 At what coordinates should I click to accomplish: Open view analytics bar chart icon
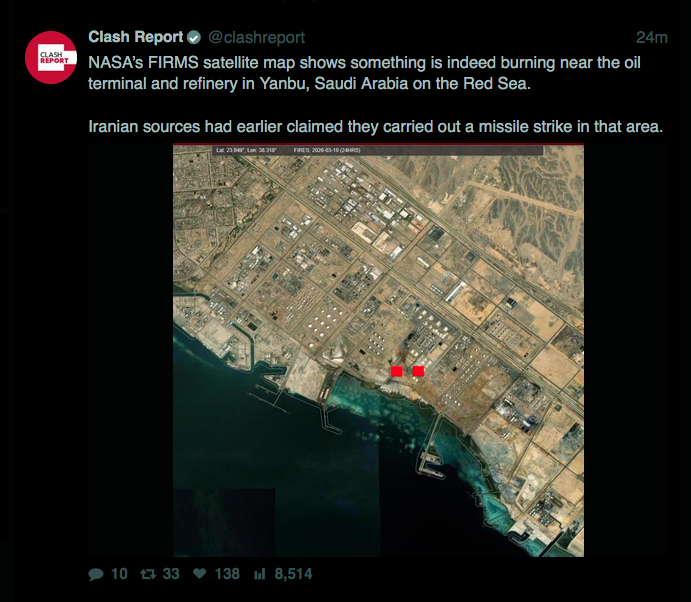[x=260, y=574]
